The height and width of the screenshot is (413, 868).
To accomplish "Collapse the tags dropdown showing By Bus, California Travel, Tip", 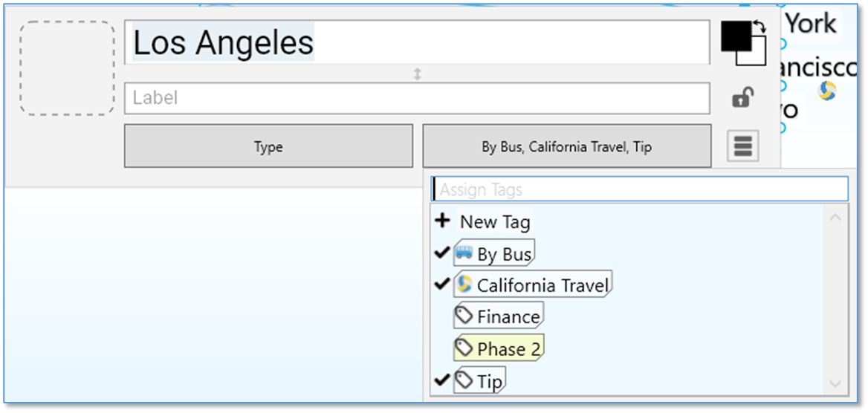I will click(566, 146).
